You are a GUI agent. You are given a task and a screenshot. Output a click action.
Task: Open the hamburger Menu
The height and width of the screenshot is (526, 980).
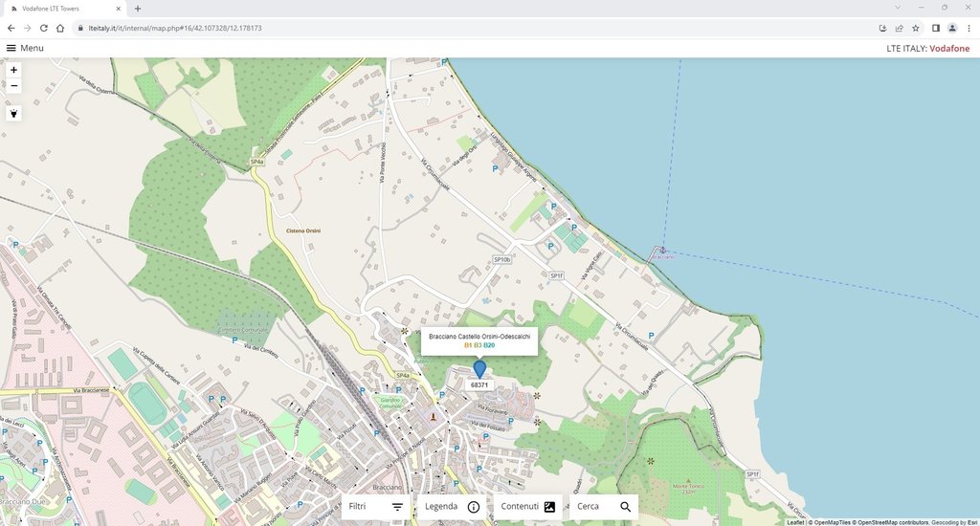coord(25,48)
